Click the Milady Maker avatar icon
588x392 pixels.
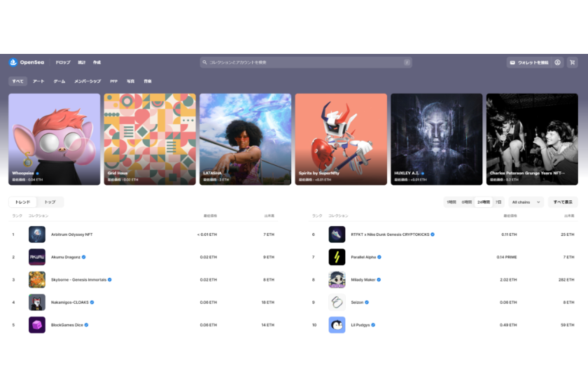337,279
